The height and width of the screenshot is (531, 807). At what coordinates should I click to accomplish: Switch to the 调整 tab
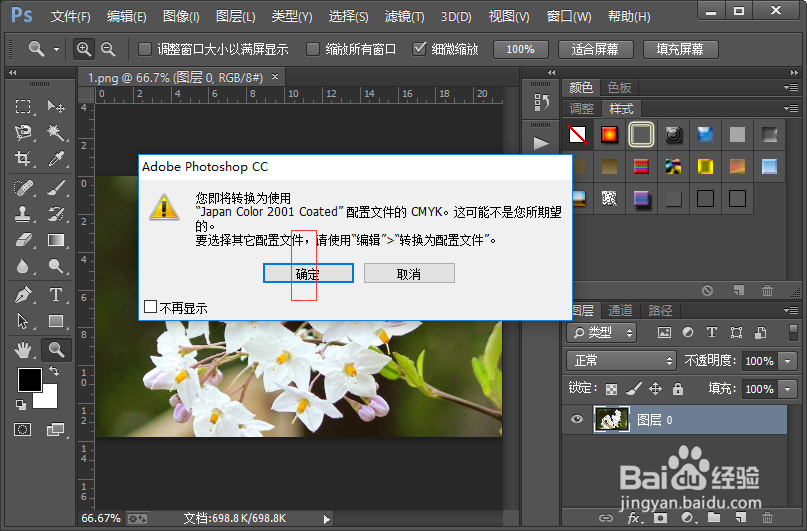coord(582,109)
